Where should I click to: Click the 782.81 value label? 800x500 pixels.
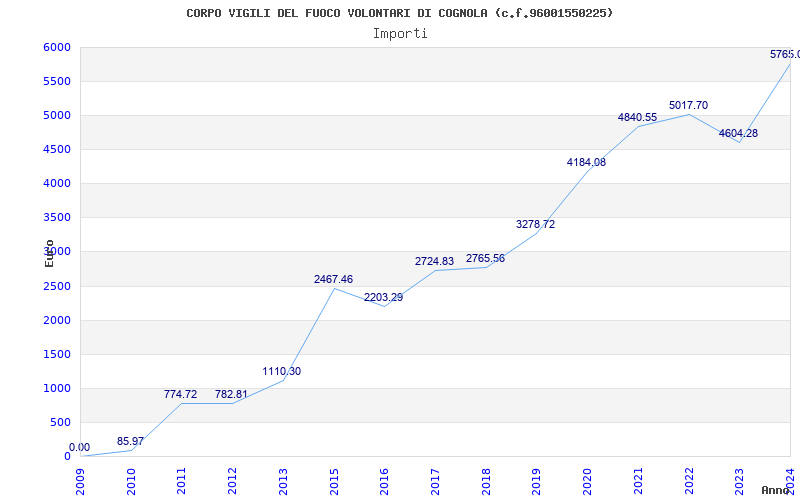pos(231,394)
